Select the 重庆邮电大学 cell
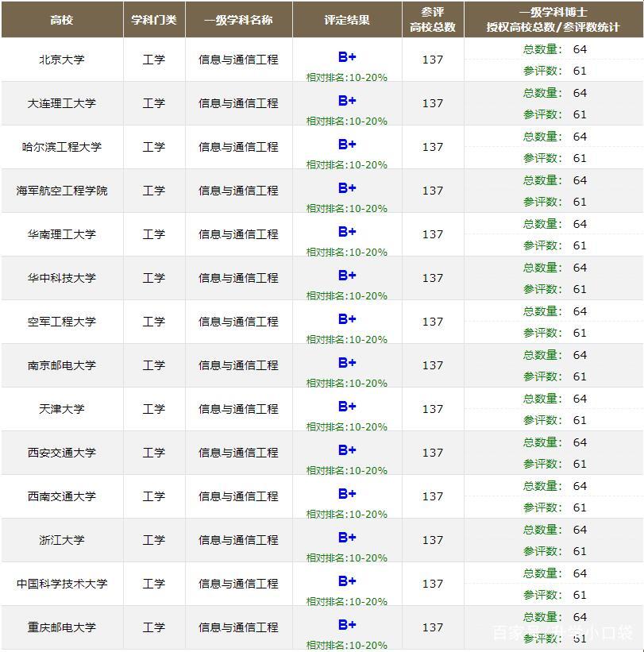Screen dimensions: 644x652 pyautogui.click(x=61, y=627)
